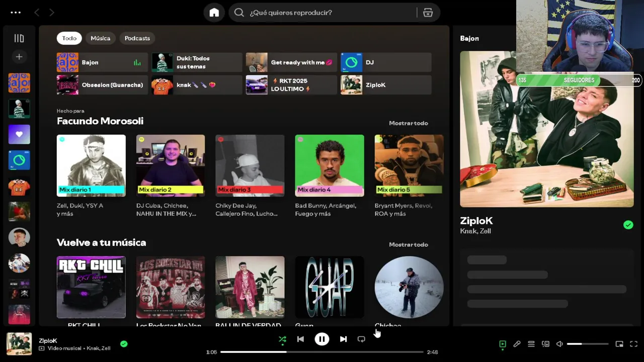Switch to full screen mode

tap(634, 344)
